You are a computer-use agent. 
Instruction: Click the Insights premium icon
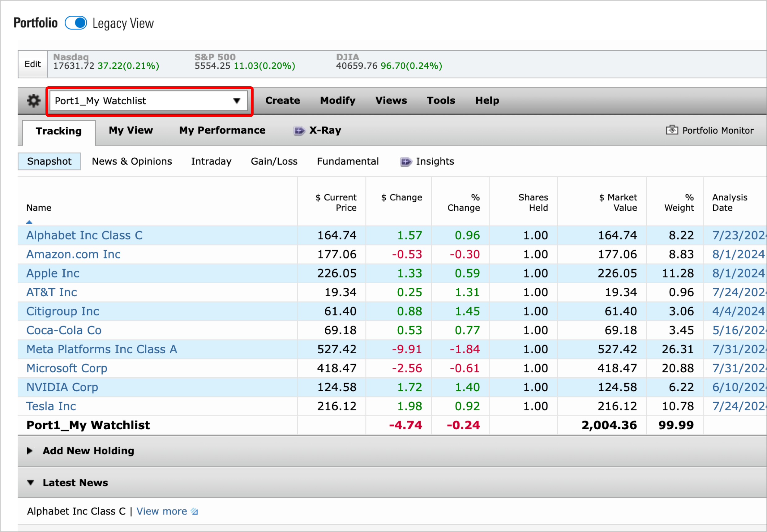coord(406,162)
